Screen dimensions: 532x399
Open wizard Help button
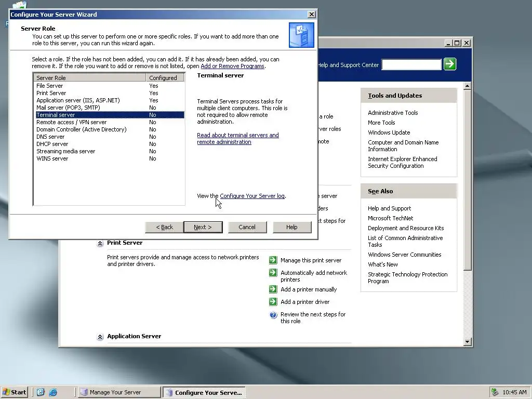[x=292, y=228]
